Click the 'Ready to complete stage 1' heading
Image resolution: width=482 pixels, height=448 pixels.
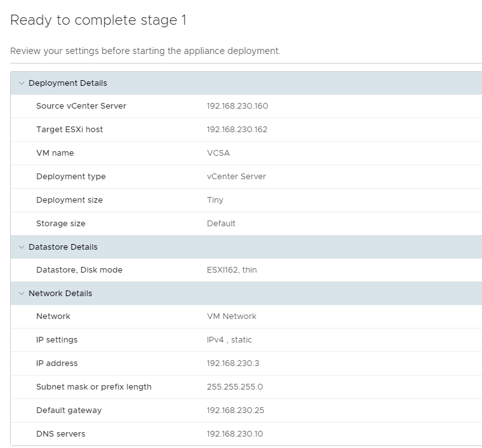[98, 20]
